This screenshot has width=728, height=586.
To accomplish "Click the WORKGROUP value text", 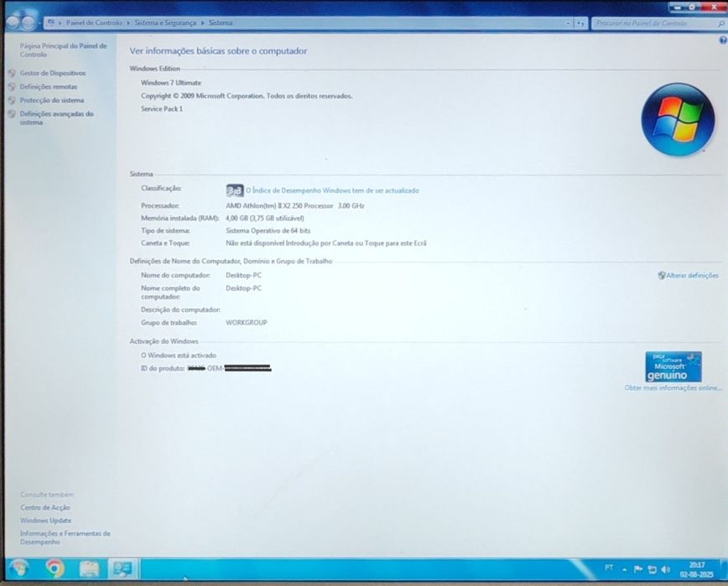I will [246, 323].
